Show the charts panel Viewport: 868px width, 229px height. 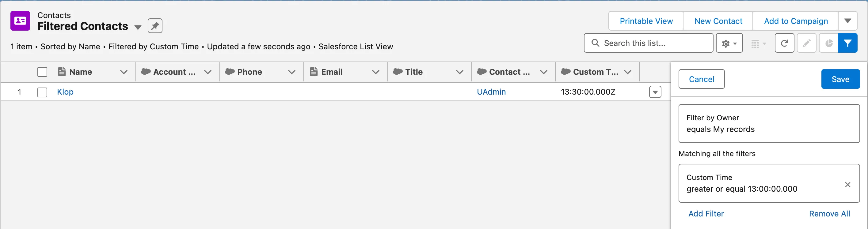tap(828, 43)
